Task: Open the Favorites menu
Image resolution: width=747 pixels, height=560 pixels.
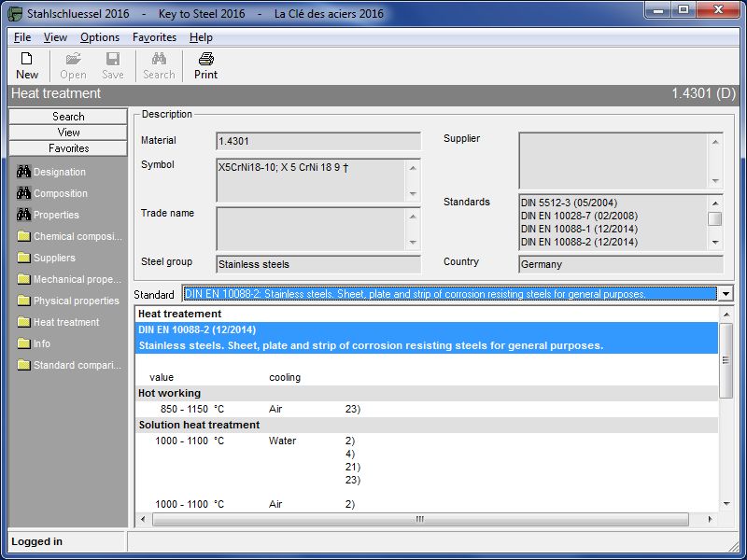Action: (x=154, y=37)
